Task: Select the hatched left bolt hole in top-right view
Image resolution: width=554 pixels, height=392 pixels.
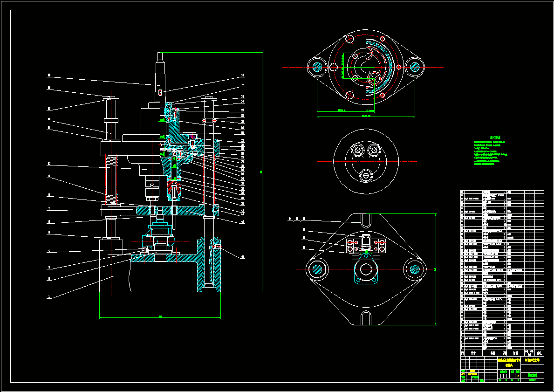Action: (x=317, y=67)
